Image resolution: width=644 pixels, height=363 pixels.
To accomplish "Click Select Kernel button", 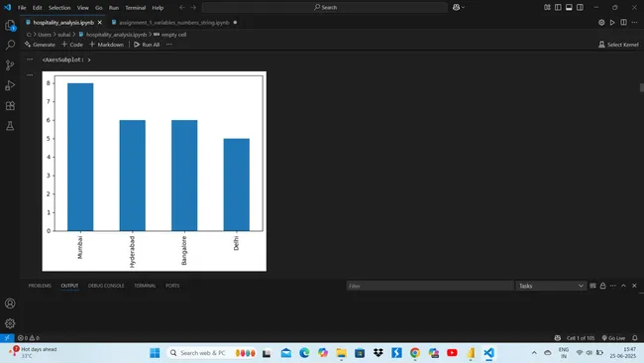I will (618, 45).
